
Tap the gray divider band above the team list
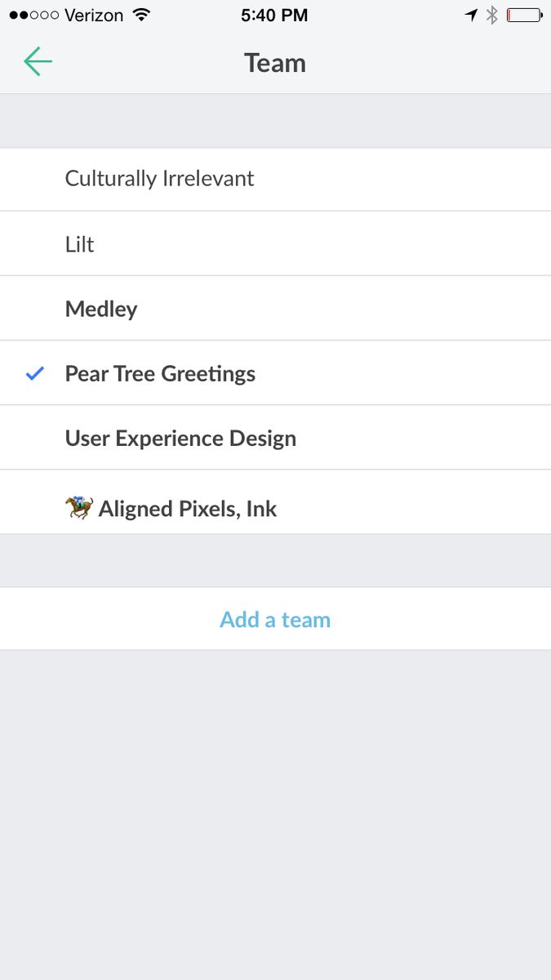(275, 121)
